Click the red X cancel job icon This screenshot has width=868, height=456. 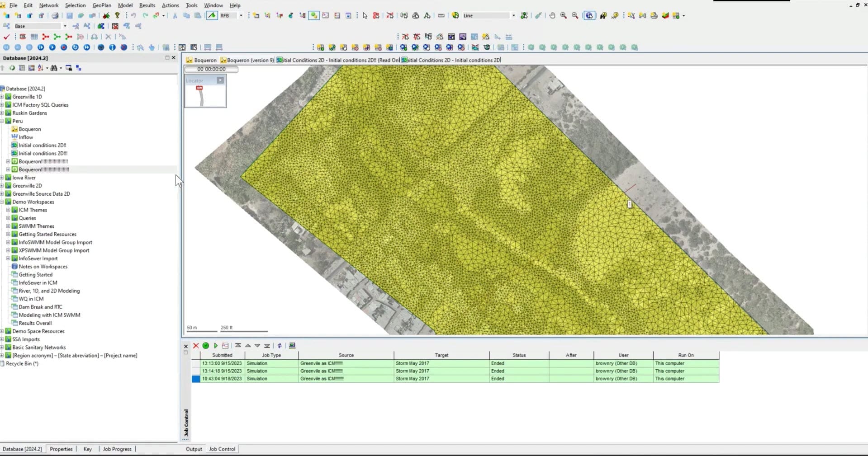click(x=196, y=346)
